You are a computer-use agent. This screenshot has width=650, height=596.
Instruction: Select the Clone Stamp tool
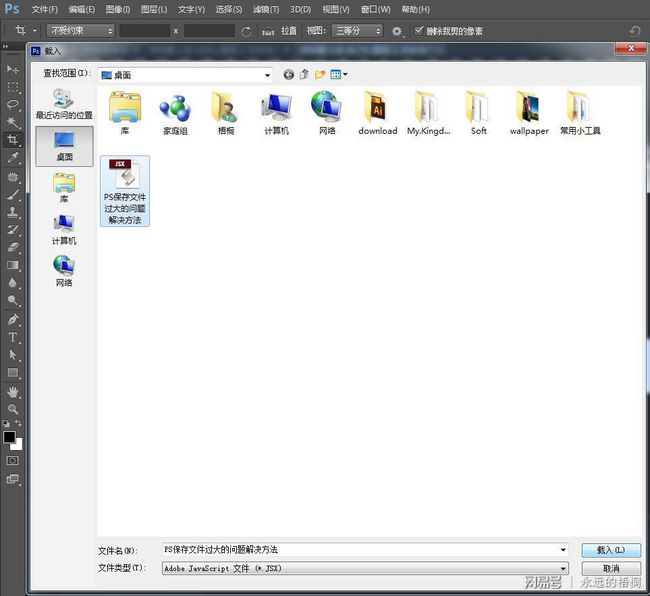[12, 212]
